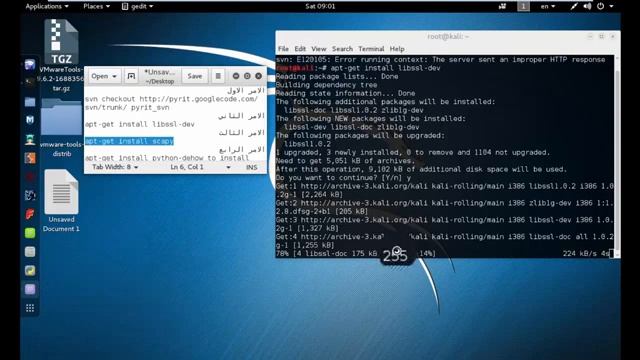The image size is (640, 360).
Task: Open gedit hamburger menu button
Action: (218, 76)
